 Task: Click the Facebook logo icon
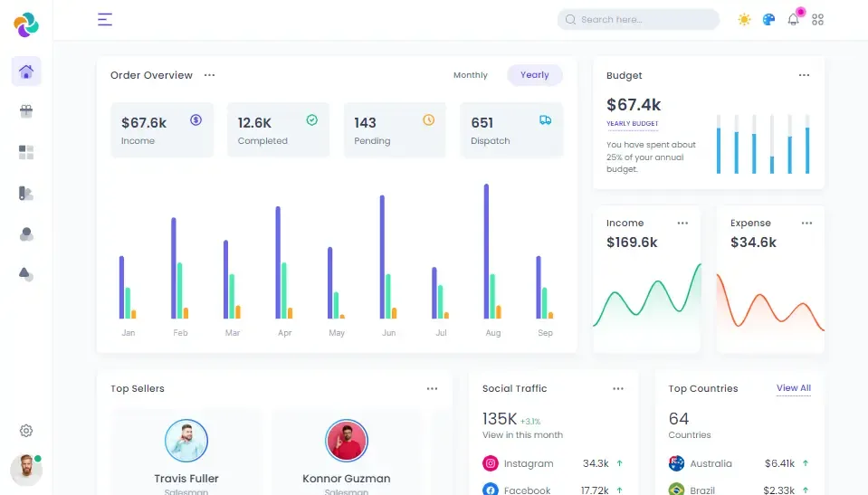pyautogui.click(x=491, y=490)
